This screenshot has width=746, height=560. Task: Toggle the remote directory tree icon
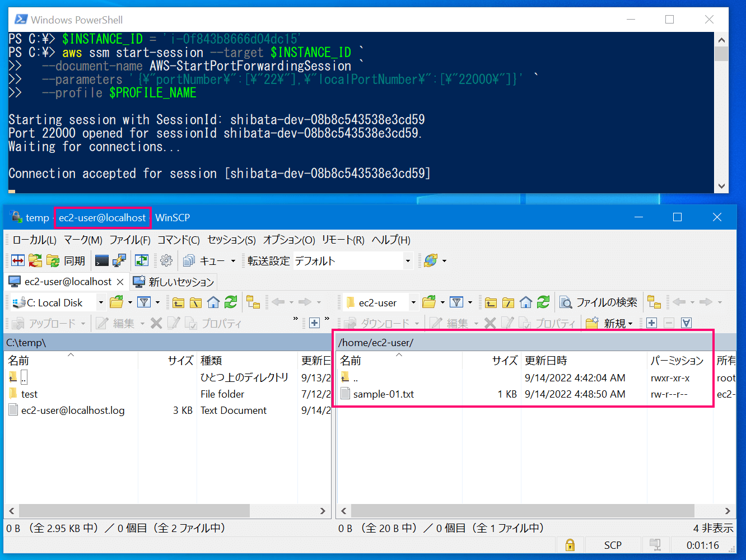pyautogui.click(x=654, y=302)
